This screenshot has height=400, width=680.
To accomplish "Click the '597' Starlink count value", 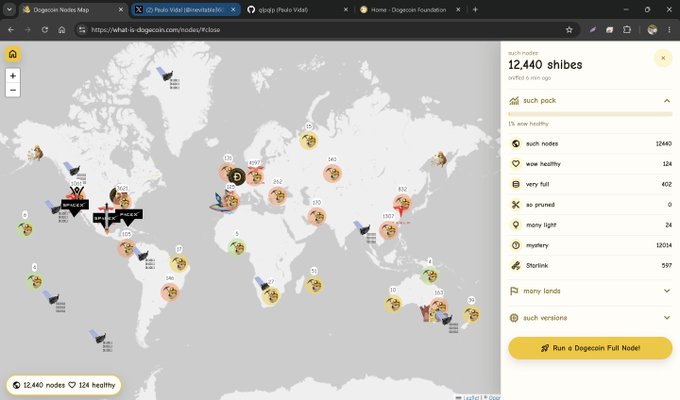I will (x=667, y=266).
